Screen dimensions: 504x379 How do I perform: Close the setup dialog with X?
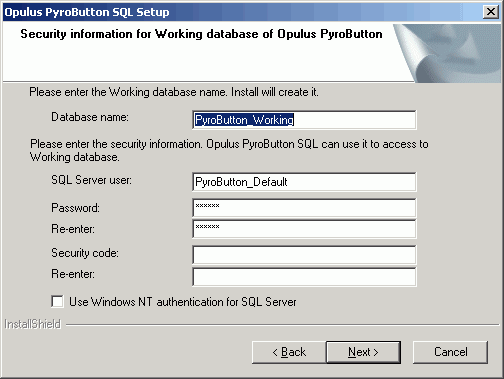[491, 12]
